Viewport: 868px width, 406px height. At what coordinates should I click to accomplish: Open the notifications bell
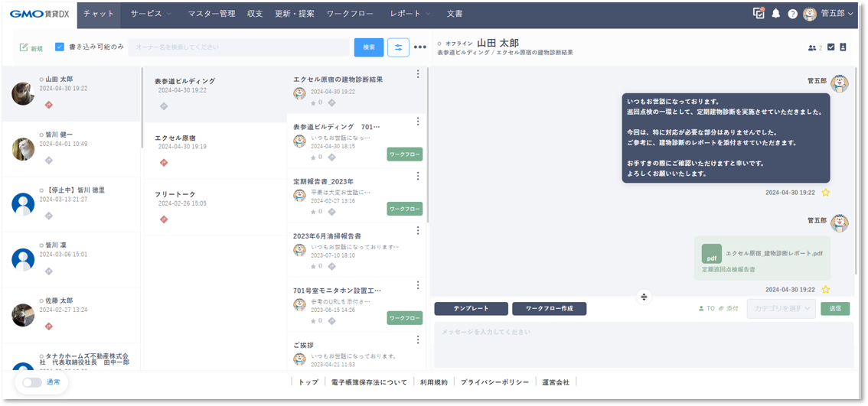pos(775,14)
